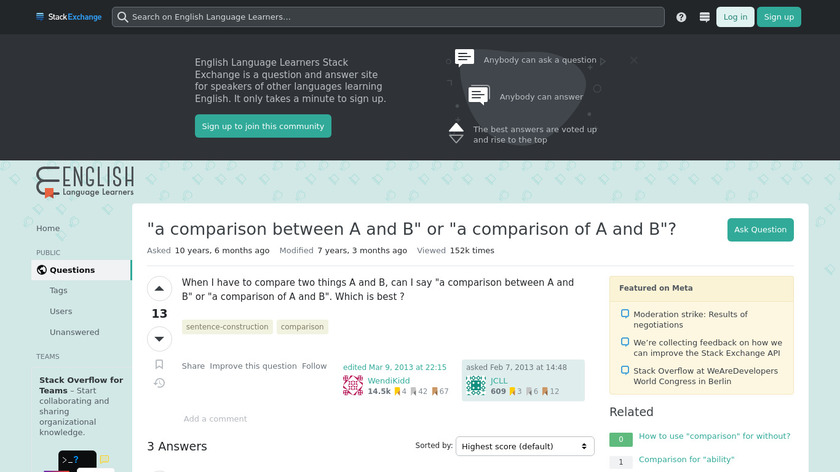Click the English Language Learners site logo
Screen dimensions: 840x472
click(85, 181)
